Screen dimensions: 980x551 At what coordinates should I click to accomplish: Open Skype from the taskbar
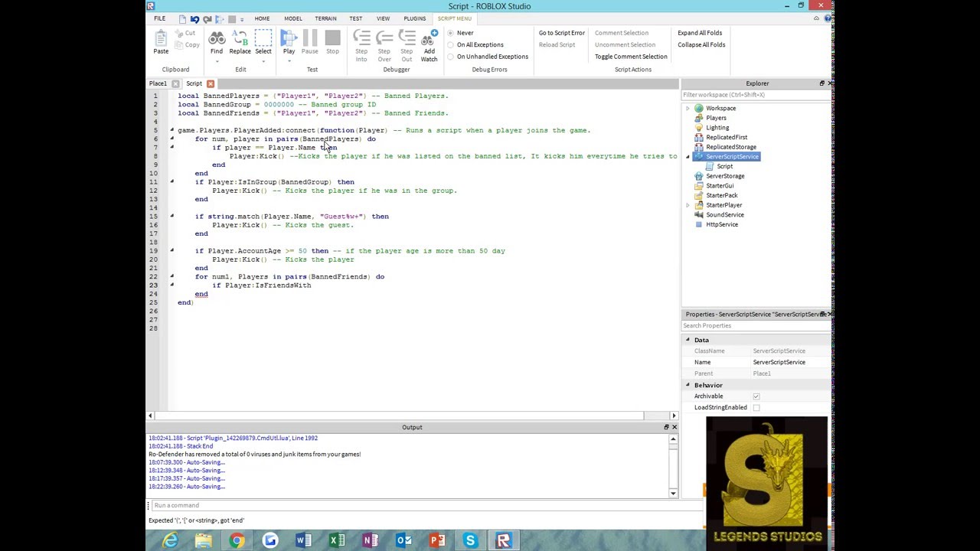point(470,541)
